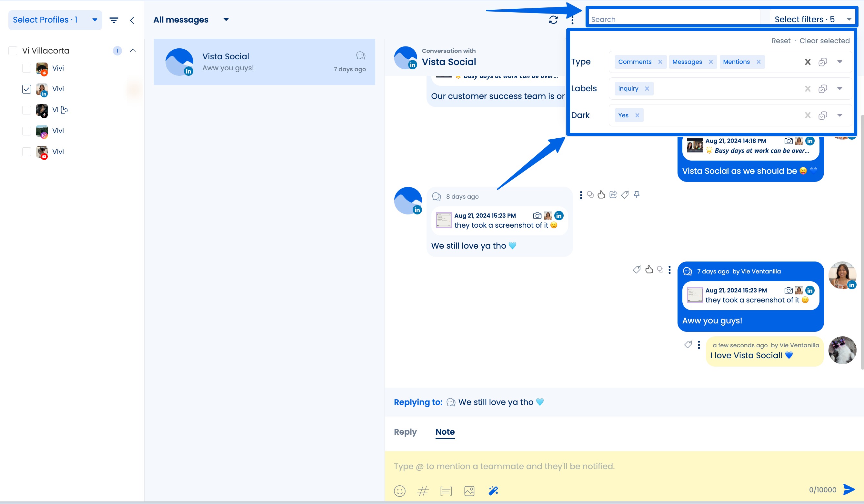Clear all values in the Labels filter

tap(808, 89)
